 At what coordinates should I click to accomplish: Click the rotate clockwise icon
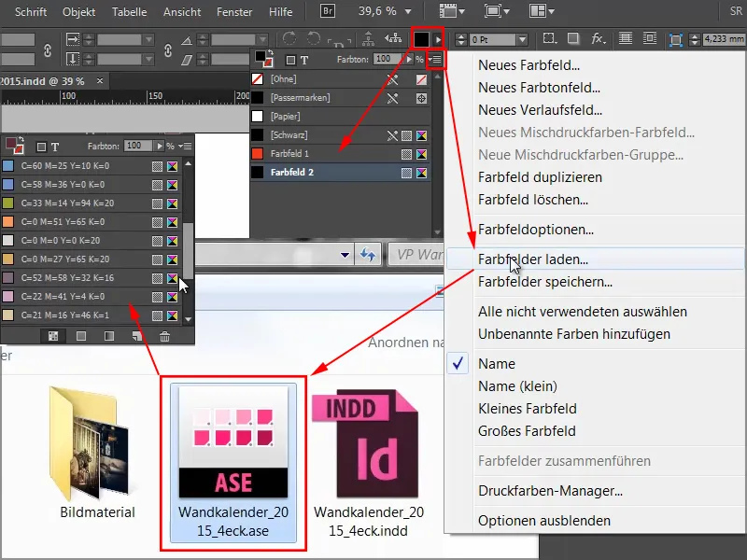coord(289,38)
